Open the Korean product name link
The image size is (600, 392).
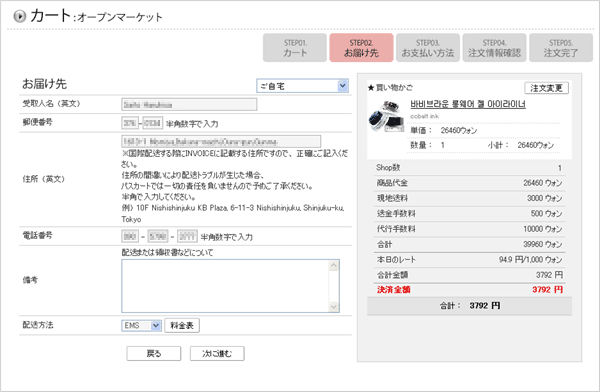point(468,104)
